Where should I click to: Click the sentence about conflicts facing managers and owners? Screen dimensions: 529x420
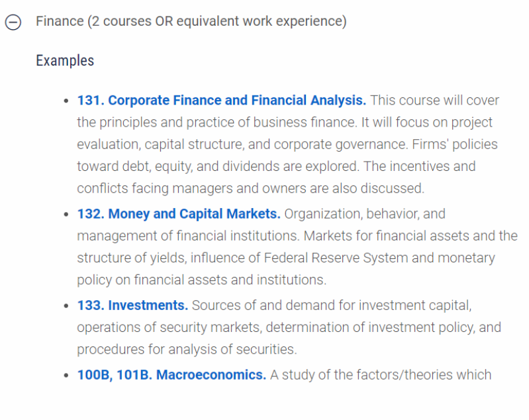point(276,178)
